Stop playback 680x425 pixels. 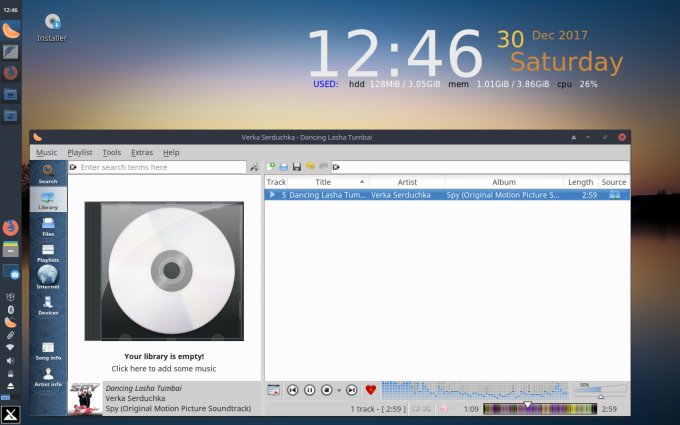click(x=327, y=390)
